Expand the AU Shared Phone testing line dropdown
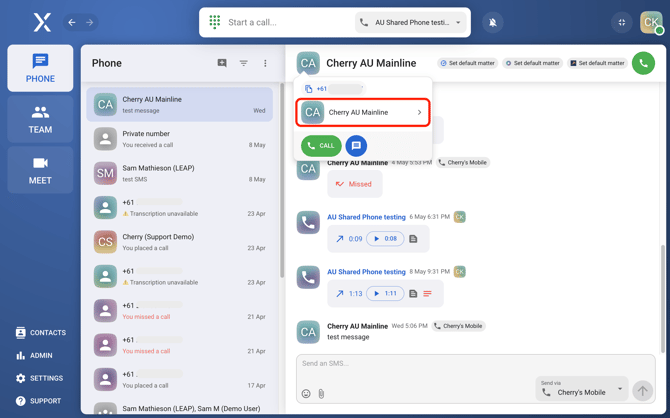Viewport: 670px width, 418px height. [412, 22]
